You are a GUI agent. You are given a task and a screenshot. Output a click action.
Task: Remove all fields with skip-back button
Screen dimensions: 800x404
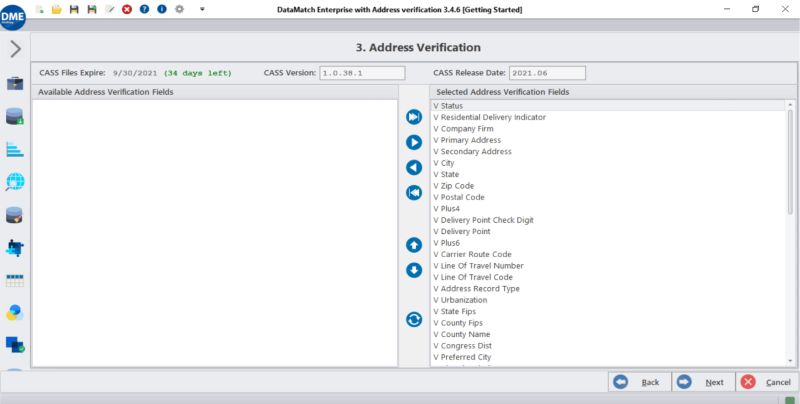[x=414, y=193]
